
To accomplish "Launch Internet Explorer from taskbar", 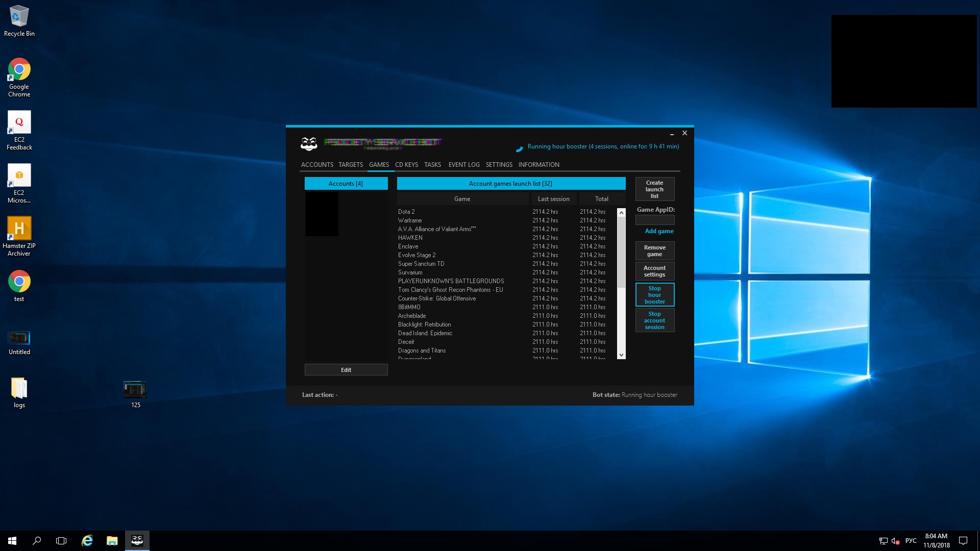I will [x=87, y=540].
